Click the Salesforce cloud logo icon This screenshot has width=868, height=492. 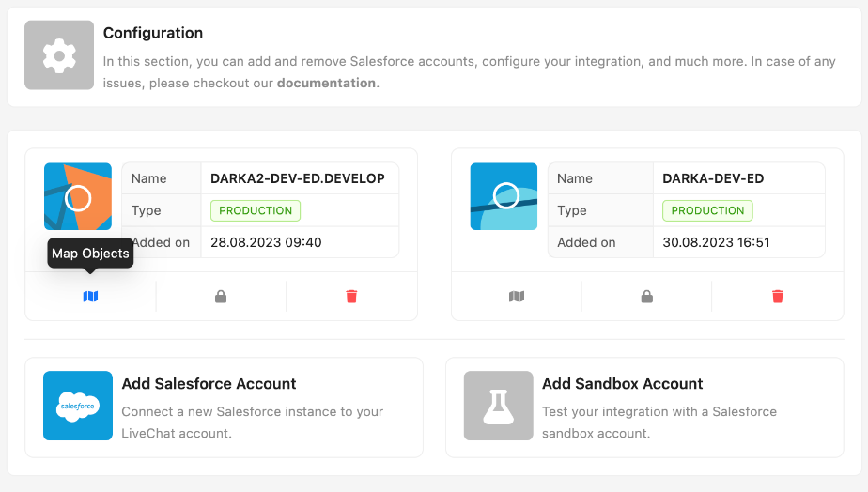(x=78, y=406)
